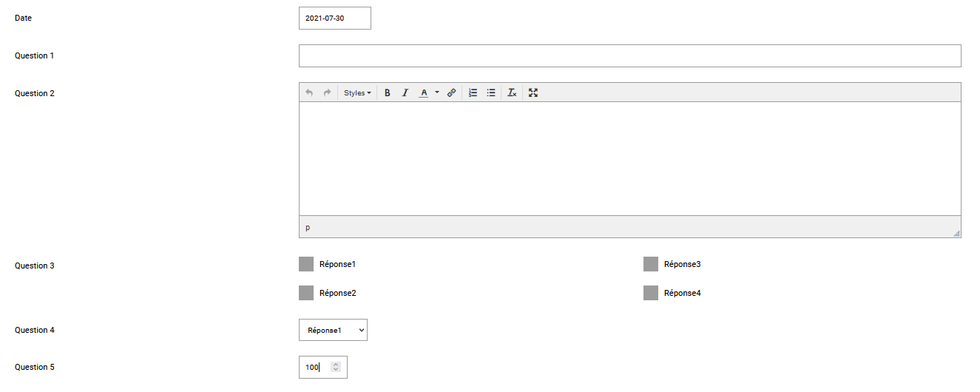Click the Date input field
The height and width of the screenshot is (392, 980).
pos(334,18)
